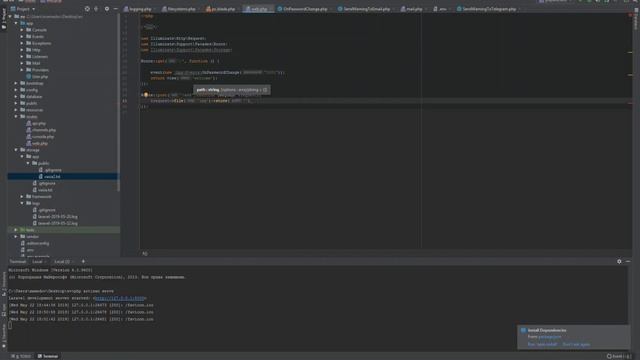Viewport: 640px width, 360px height.
Task: Expand the Console folder
Action: tap(22, 30)
